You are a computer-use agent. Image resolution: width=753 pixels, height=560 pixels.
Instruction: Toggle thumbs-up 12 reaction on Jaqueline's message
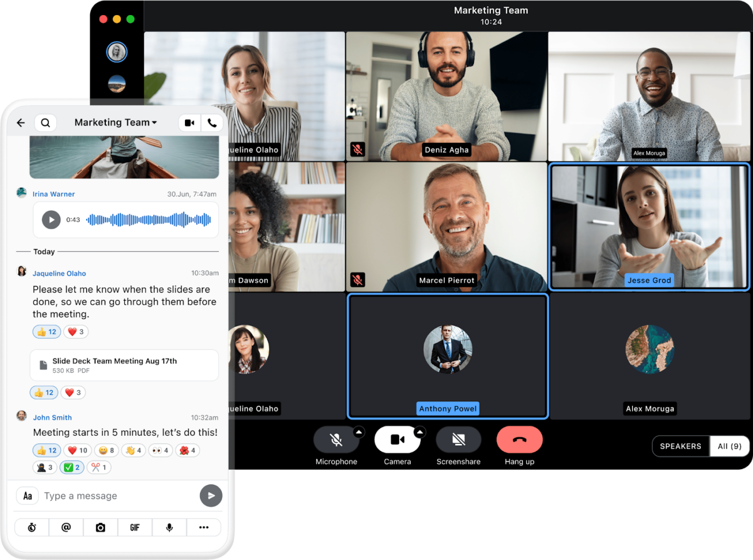click(x=47, y=332)
